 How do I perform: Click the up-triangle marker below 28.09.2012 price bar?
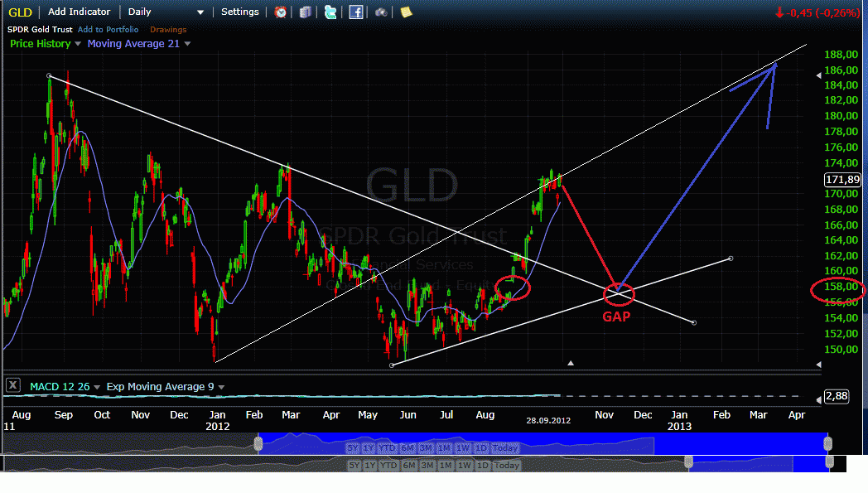[x=570, y=364]
